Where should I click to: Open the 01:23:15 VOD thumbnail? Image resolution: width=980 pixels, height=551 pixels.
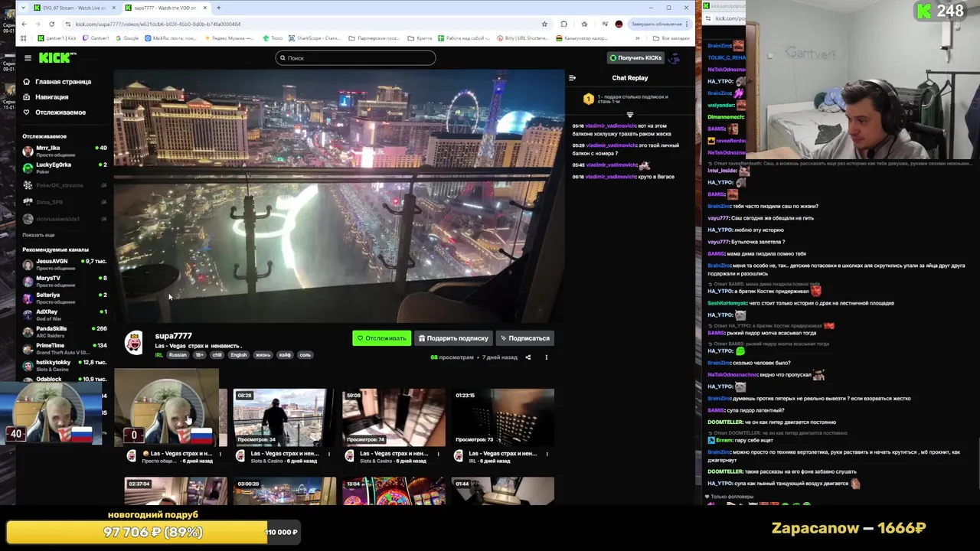coord(503,417)
